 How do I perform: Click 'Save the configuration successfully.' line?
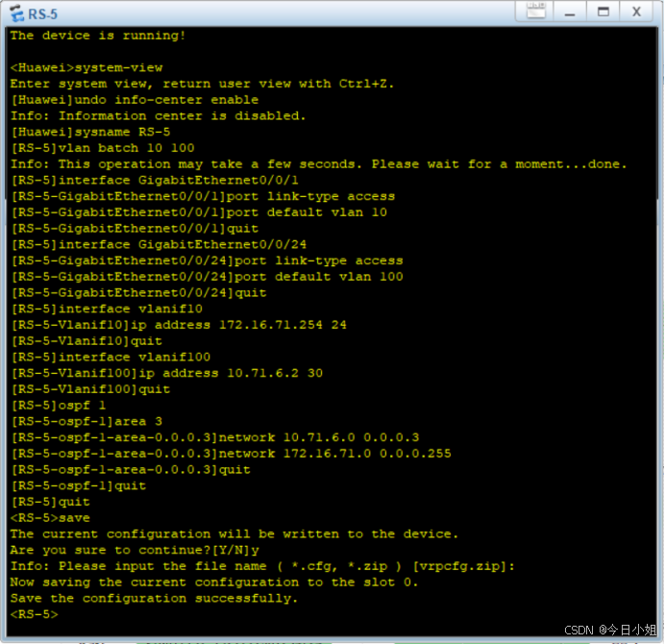coord(155,598)
